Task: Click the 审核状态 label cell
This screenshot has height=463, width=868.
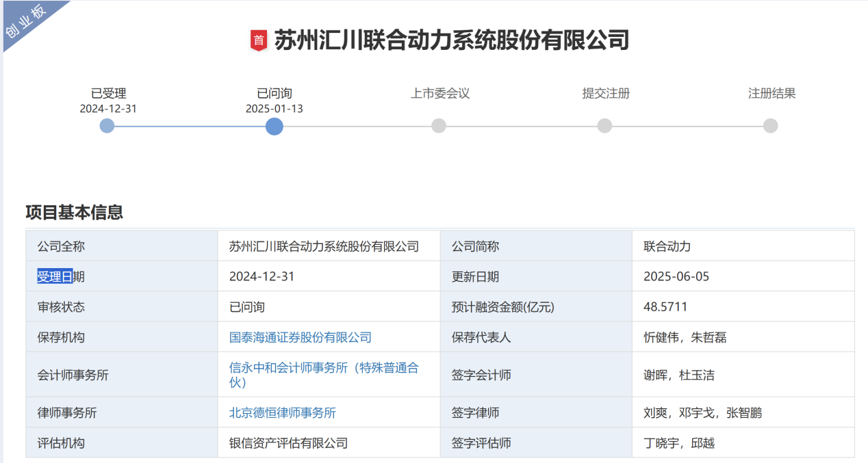Action: (x=122, y=306)
